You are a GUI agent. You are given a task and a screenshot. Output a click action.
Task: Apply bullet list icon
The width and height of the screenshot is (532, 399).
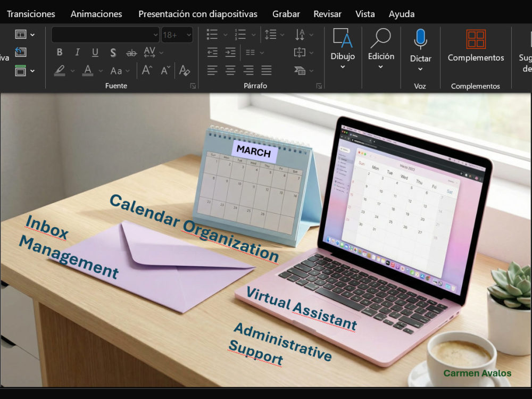click(x=212, y=34)
